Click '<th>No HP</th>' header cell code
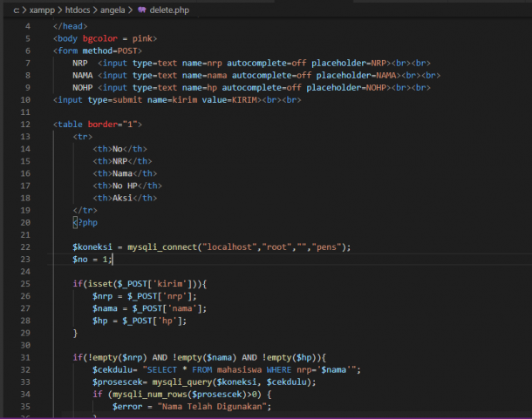Image resolution: width=532 pixels, height=419 pixels. (127, 186)
